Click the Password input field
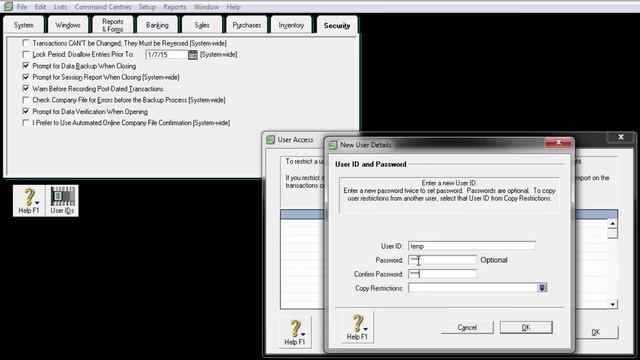640x360 pixels. point(442,260)
